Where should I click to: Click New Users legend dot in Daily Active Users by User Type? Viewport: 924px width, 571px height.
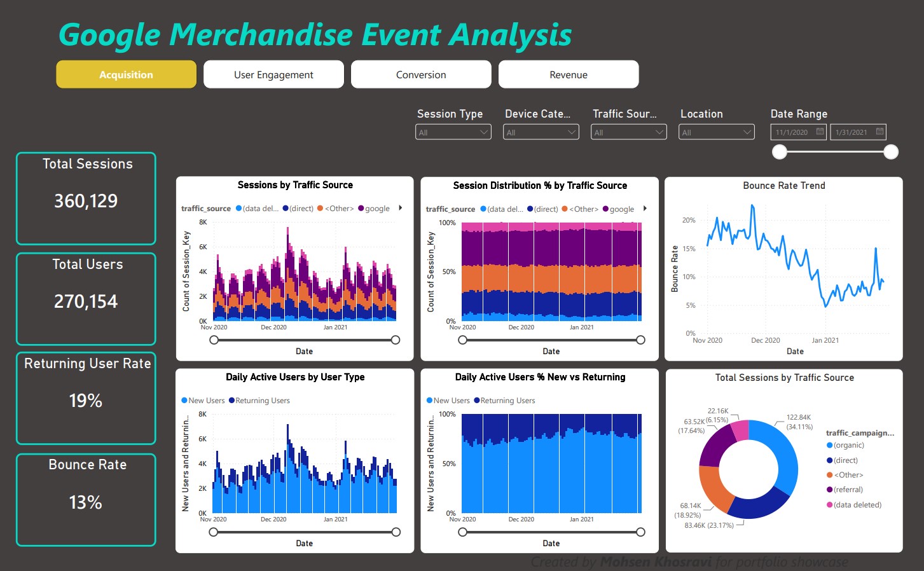[184, 401]
